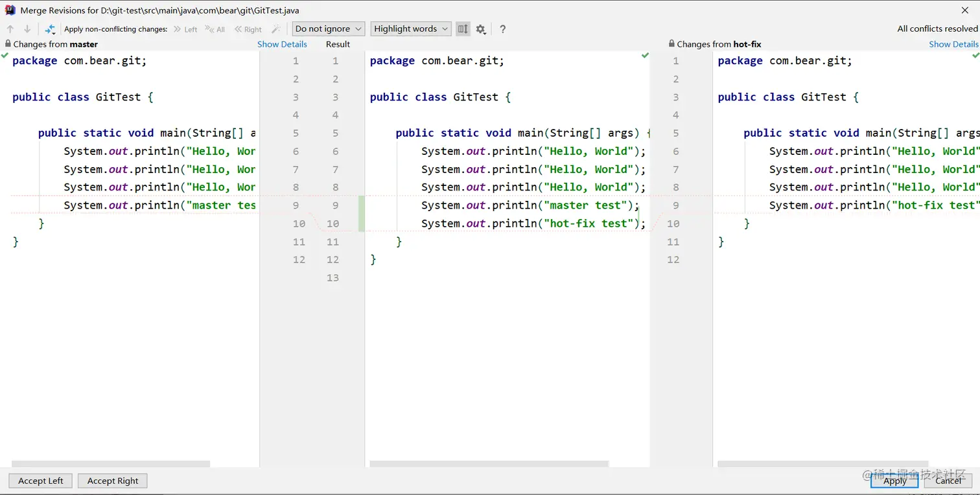The height and width of the screenshot is (495, 980).
Task: Toggle synchronize scrolling button
Action: [463, 29]
